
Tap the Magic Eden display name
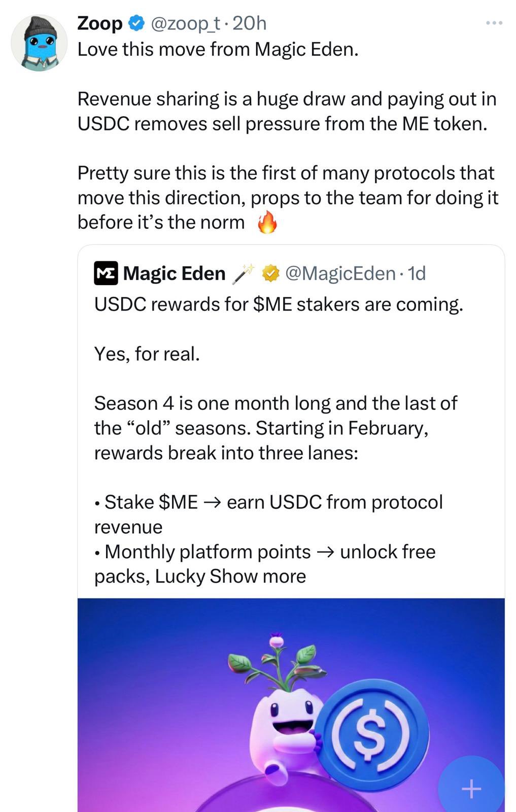174,274
